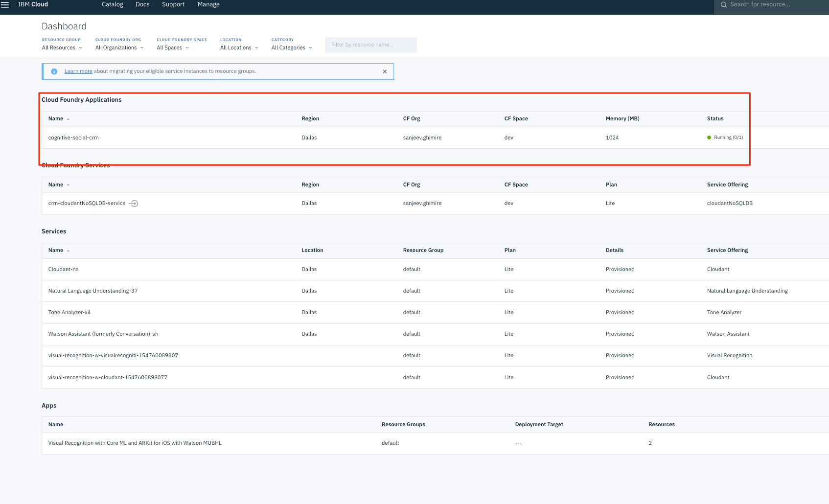The image size is (829, 504).
Task: Click the search magnifier icon
Action: click(x=724, y=4)
